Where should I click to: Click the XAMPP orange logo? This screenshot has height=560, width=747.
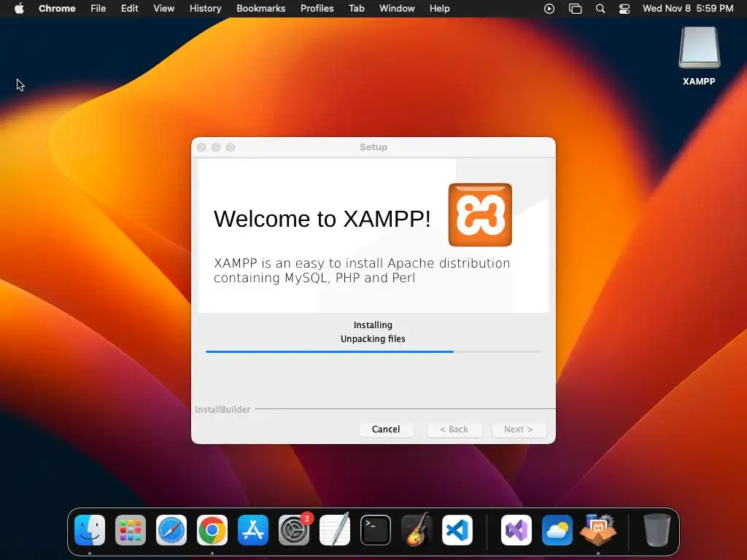coord(480,215)
